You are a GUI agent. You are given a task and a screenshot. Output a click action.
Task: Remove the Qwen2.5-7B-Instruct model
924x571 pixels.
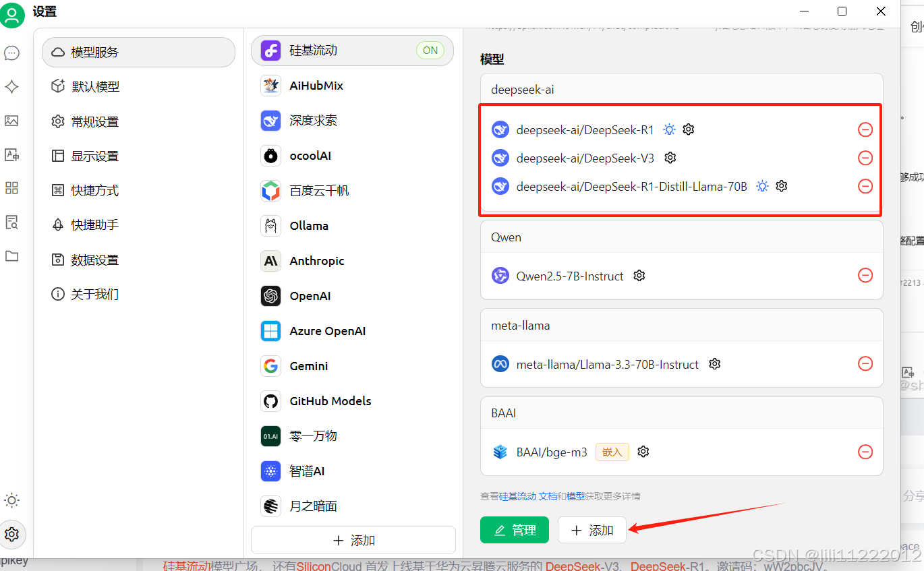(865, 275)
